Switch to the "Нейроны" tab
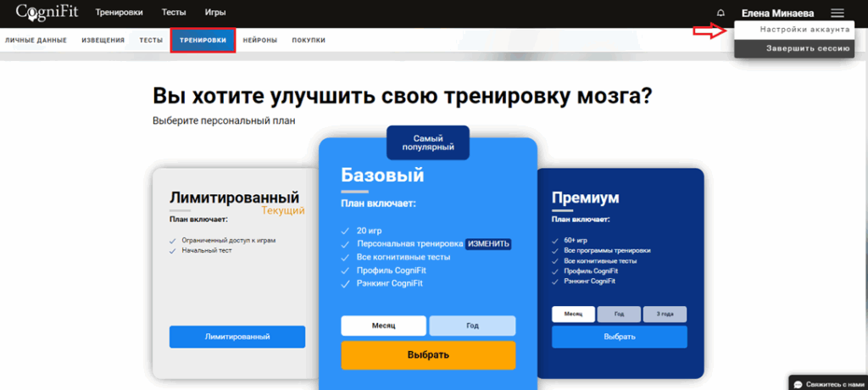Viewport: 868px width, 390px height. [259, 40]
